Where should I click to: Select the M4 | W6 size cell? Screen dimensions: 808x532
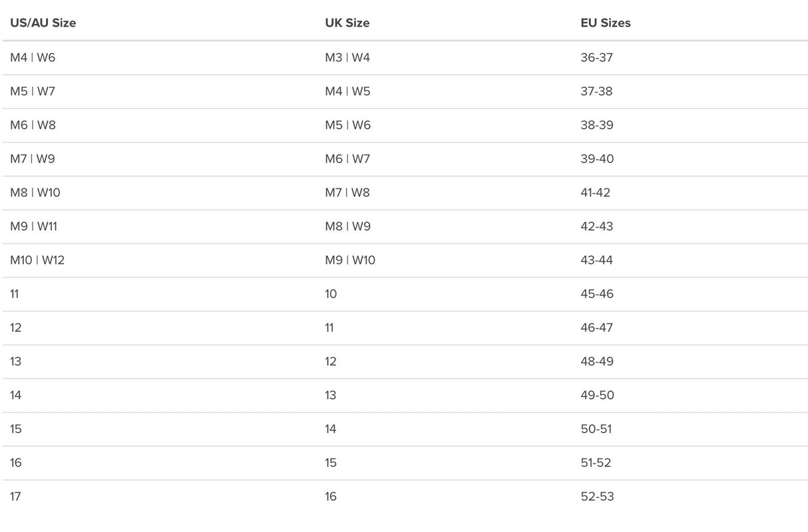(x=33, y=58)
